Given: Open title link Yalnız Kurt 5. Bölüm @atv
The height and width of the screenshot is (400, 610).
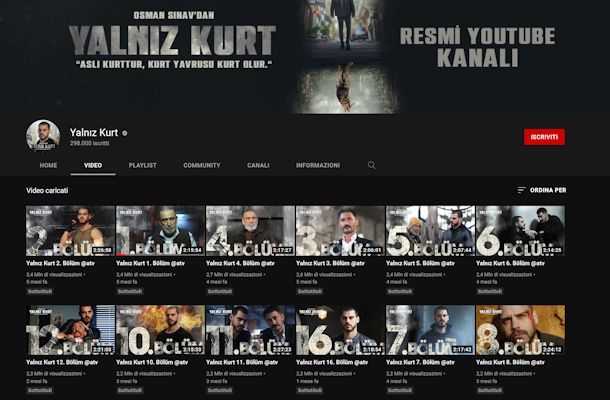Looking at the screenshot, I should pyautogui.click(x=420, y=263).
